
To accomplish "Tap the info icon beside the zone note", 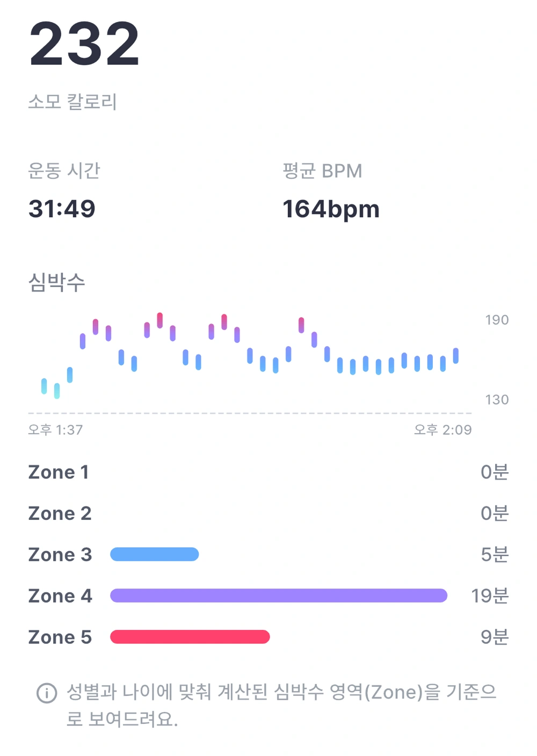I will pos(47,693).
